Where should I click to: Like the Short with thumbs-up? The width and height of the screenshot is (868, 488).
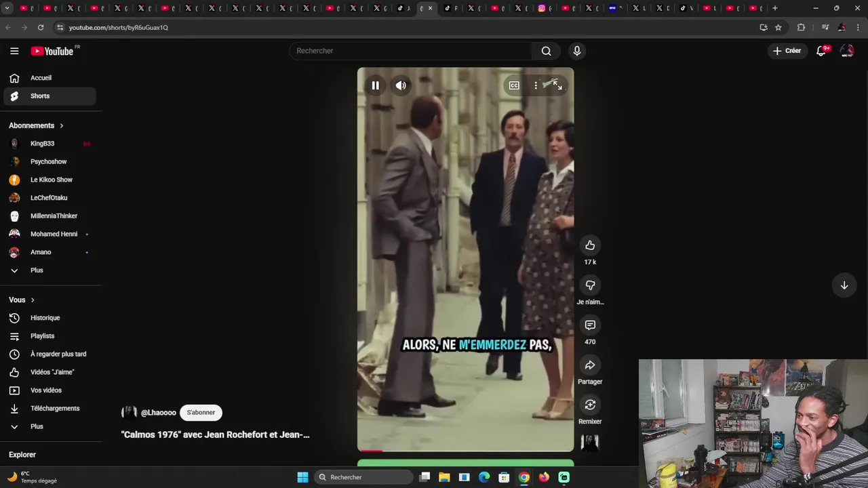click(590, 245)
